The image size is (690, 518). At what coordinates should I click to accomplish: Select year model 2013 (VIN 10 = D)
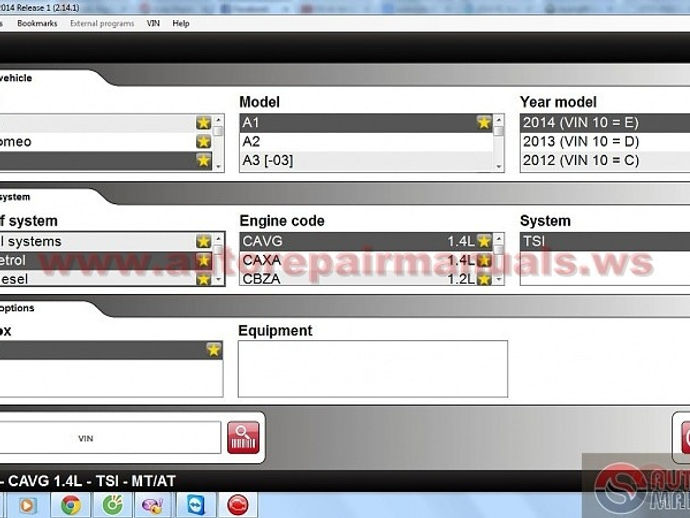605,142
